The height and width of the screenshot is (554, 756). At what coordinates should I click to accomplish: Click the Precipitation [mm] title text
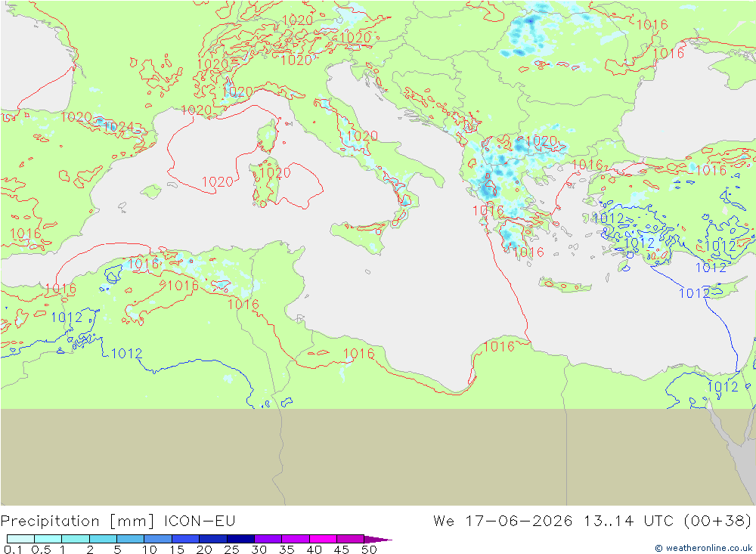tap(78, 522)
